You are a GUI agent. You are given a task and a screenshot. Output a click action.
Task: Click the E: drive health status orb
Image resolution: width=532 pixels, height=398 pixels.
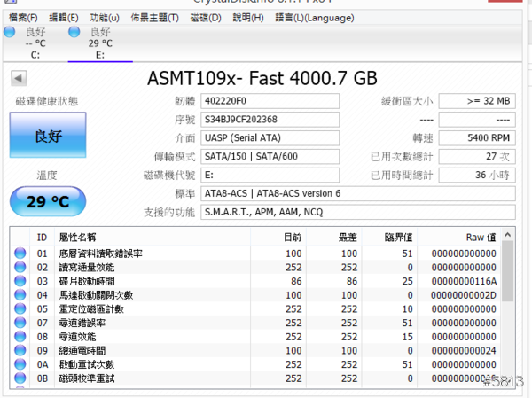click(74, 33)
